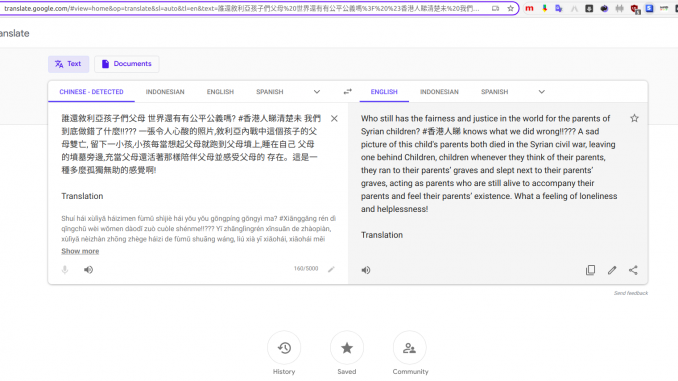Open the gray waveform extension icon
Viewport: 678px width, 381px height.
coord(619,8)
